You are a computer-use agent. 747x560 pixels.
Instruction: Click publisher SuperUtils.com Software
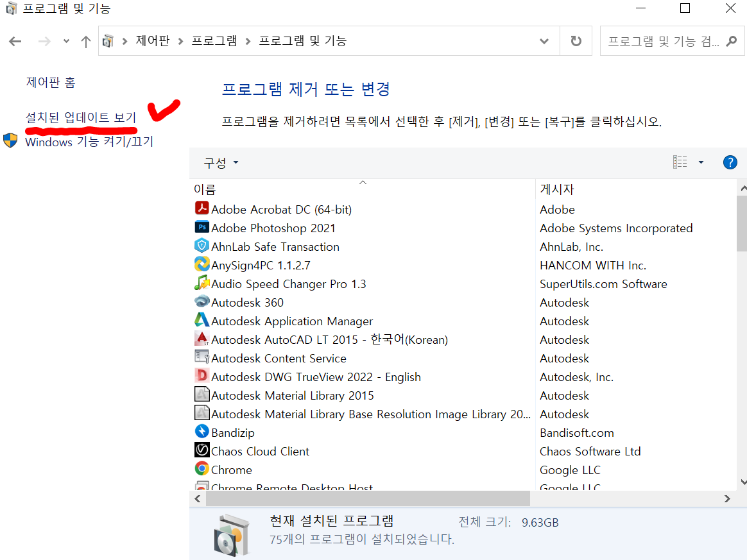(x=603, y=284)
